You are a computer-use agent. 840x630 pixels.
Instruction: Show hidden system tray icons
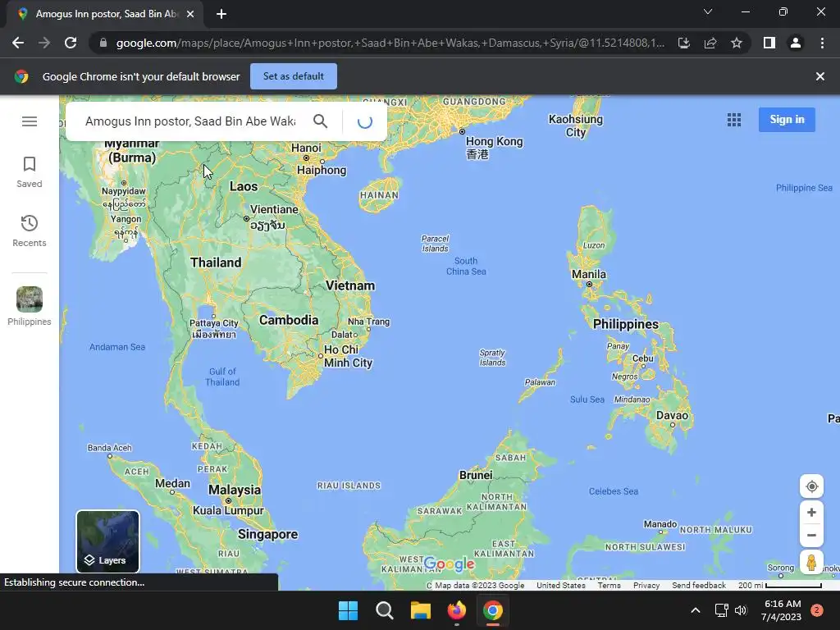click(x=696, y=610)
